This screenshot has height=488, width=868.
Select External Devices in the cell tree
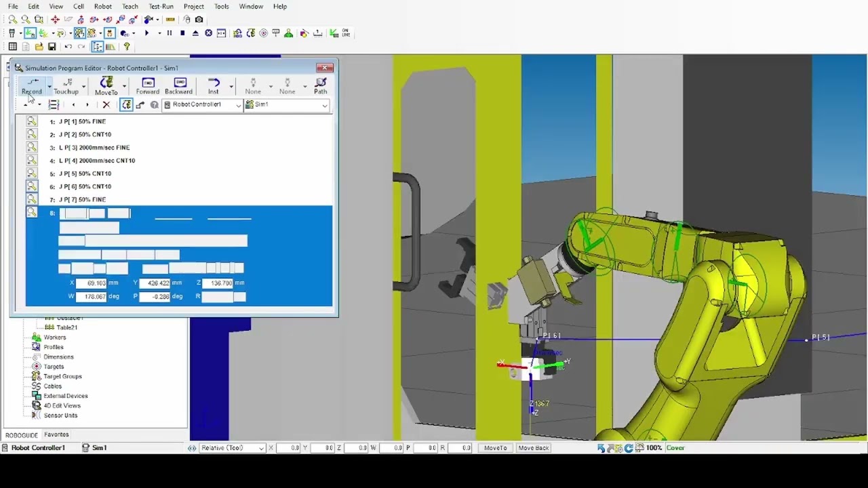pyautogui.click(x=66, y=396)
